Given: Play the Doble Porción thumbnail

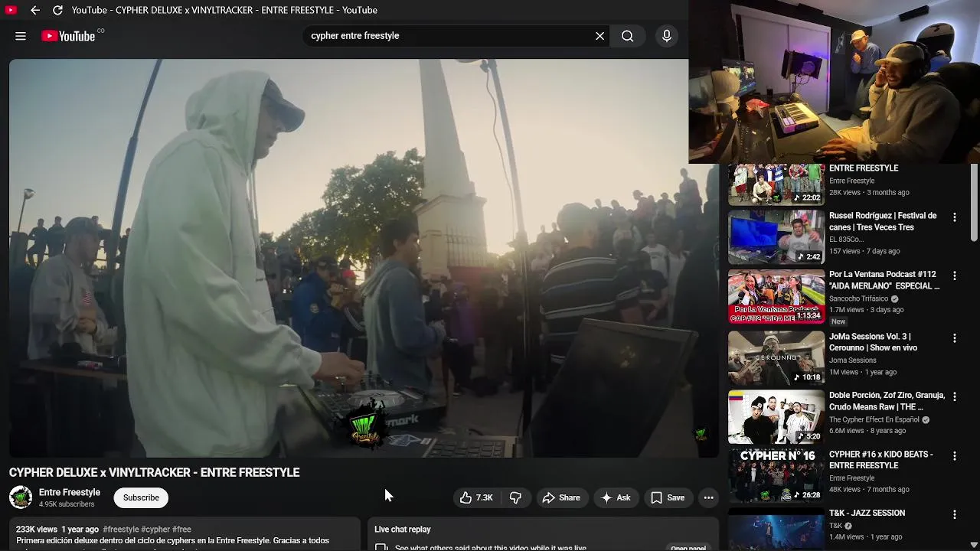Looking at the screenshot, I should (x=776, y=417).
